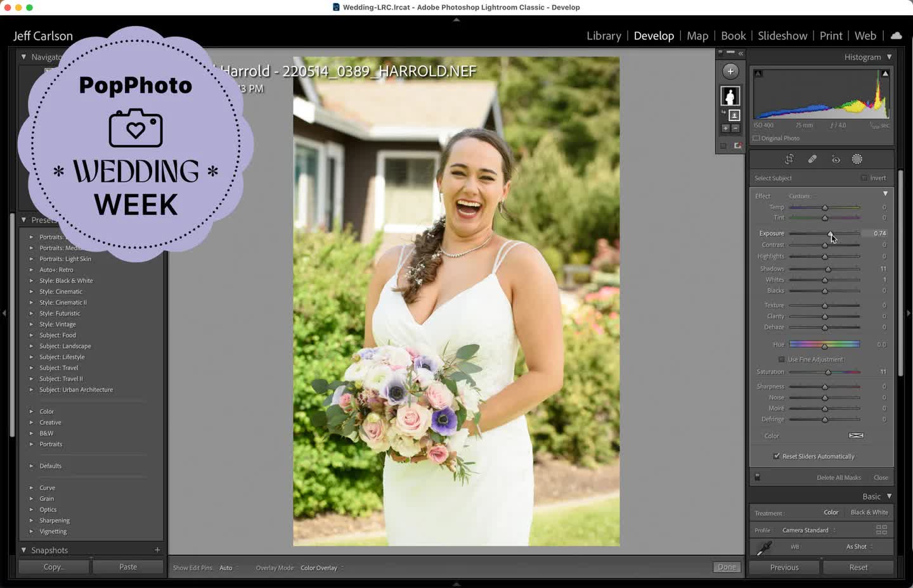Click the mask Color overlay swatch
913x588 pixels.
[x=856, y=436]
